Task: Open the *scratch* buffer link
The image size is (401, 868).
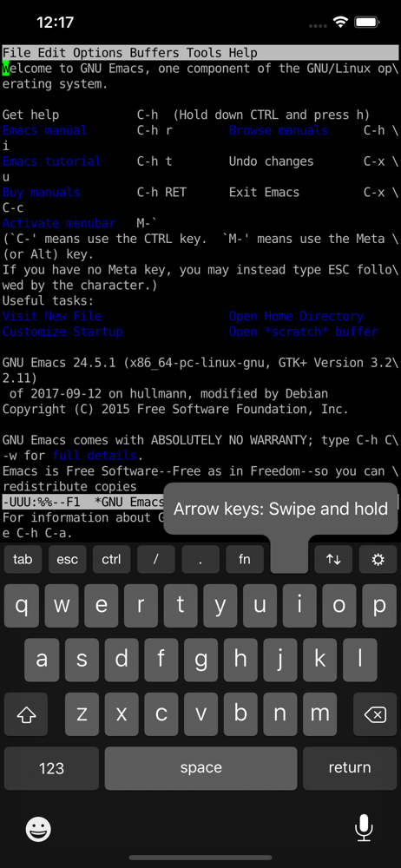Action: point(303,332)
